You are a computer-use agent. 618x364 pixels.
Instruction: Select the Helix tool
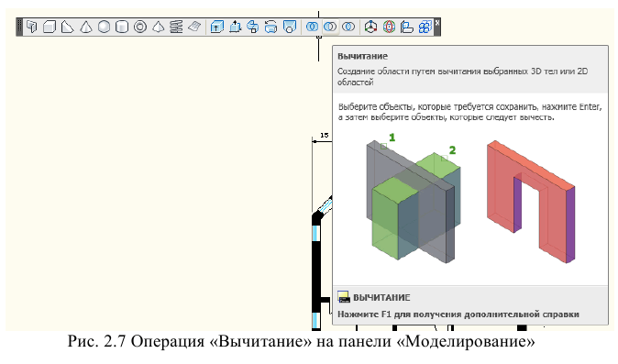click(176, 27)
